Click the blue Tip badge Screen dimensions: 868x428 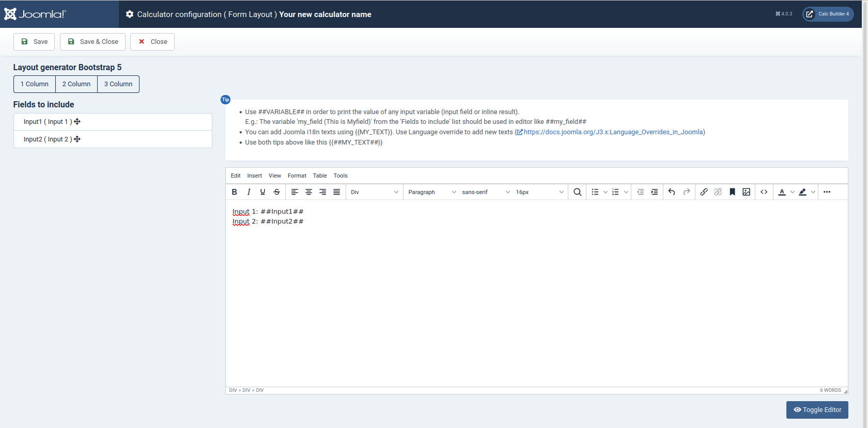(225, 100)
